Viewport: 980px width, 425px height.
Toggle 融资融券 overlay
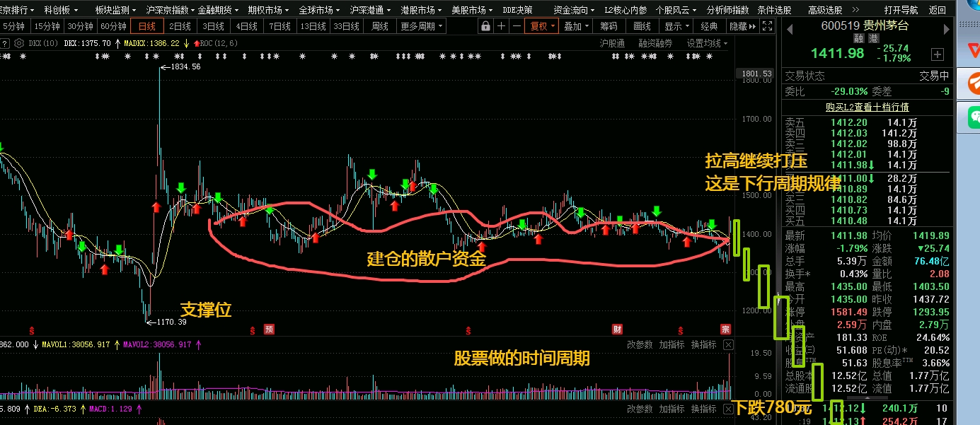655,43
